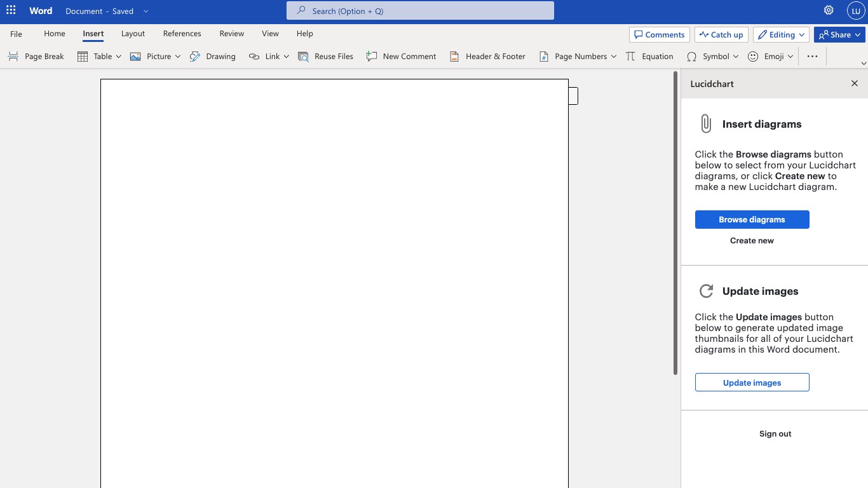Click the Page Numbers icon

pyautogui.click(x=544, y=57)
